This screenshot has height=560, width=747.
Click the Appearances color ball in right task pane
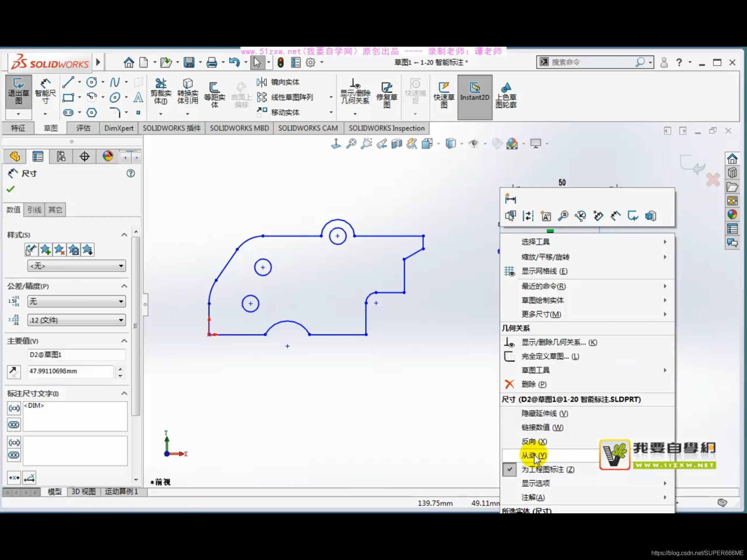click(x=732, y=214)
